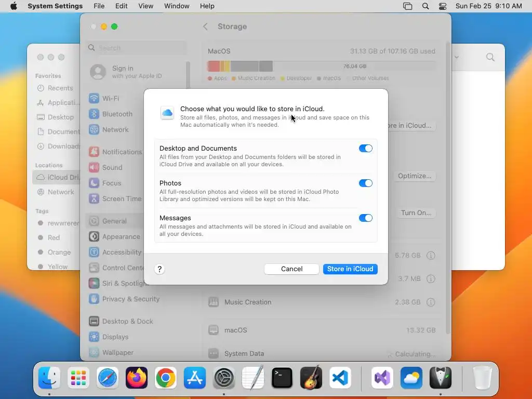Click the Turn On... button

[416, 212]
